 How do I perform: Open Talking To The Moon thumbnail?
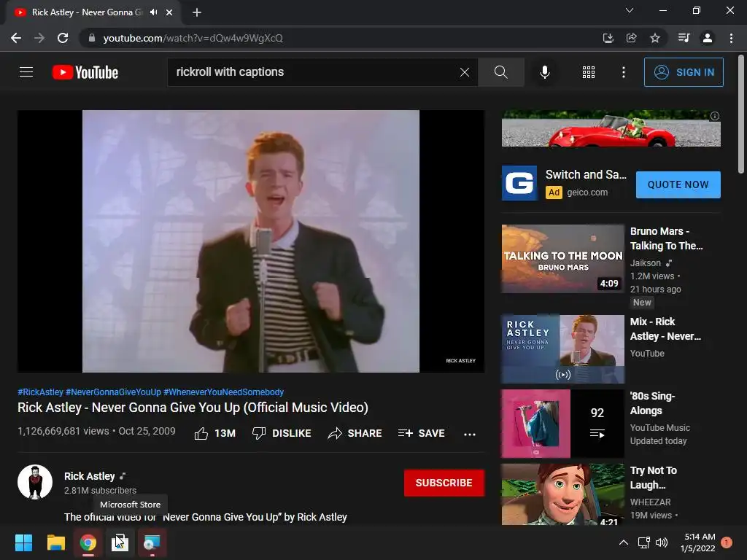[562, 259]
